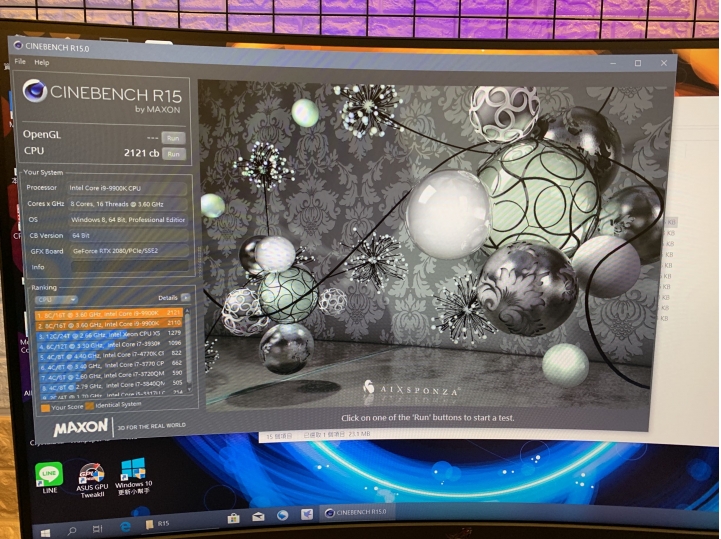The height and width of the screenshot is (539, 721).
Task: Launch Microsoft Edge from taskbar
Action: [125, 527]
